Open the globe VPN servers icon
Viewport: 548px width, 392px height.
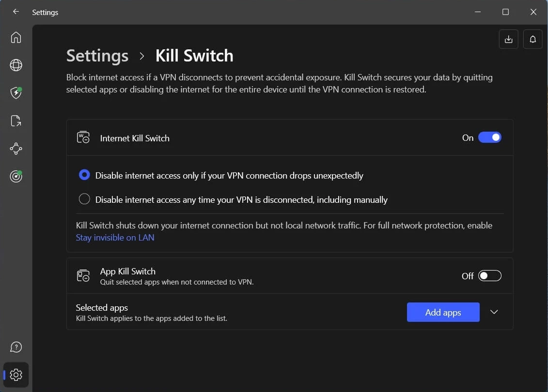16,65
